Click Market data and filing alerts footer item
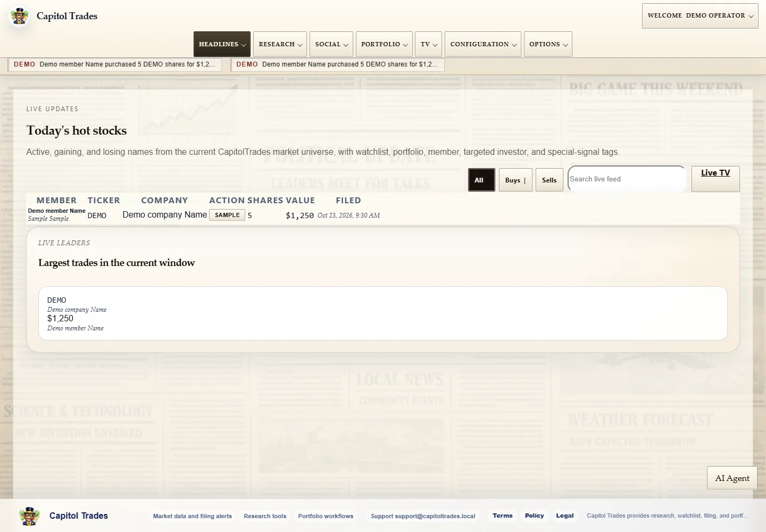Image resolution: width=766 pixels, height=532 pixels. coord(193,516)
